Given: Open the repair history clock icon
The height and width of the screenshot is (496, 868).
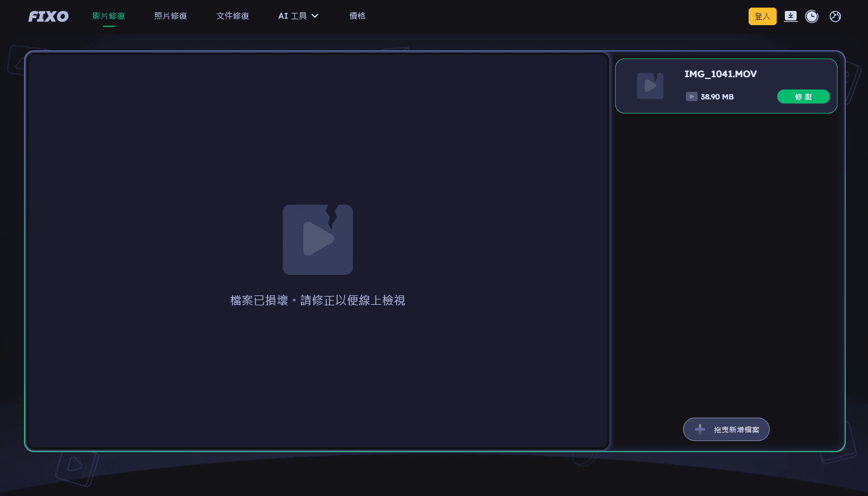Looking at the screenshot, I should 812,16.
